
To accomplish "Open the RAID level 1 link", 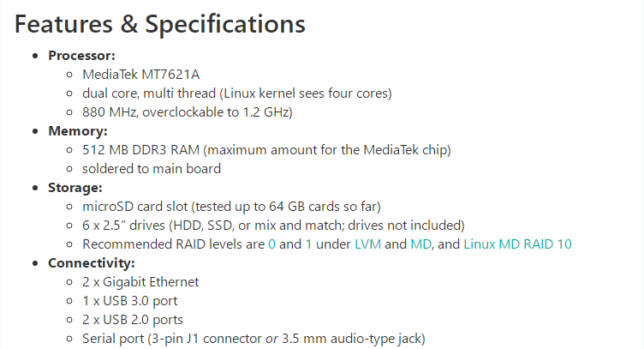I will [x=309, y=244].
